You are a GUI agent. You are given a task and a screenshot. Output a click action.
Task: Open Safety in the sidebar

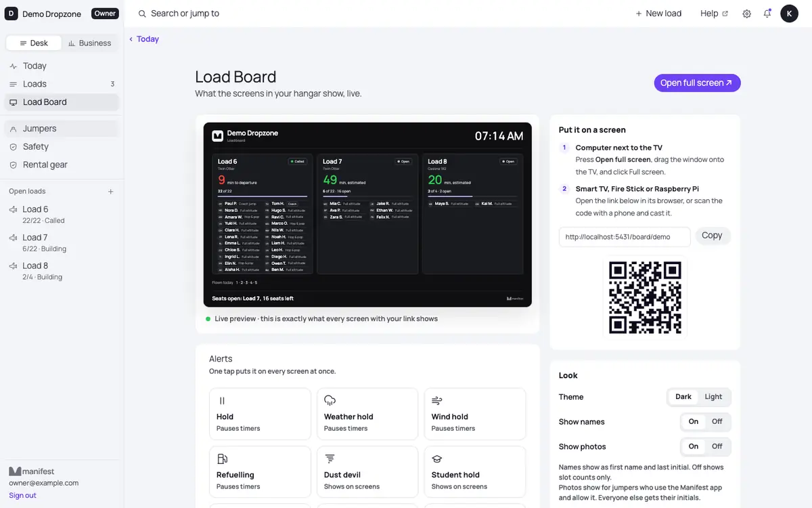tap(62, 147)
